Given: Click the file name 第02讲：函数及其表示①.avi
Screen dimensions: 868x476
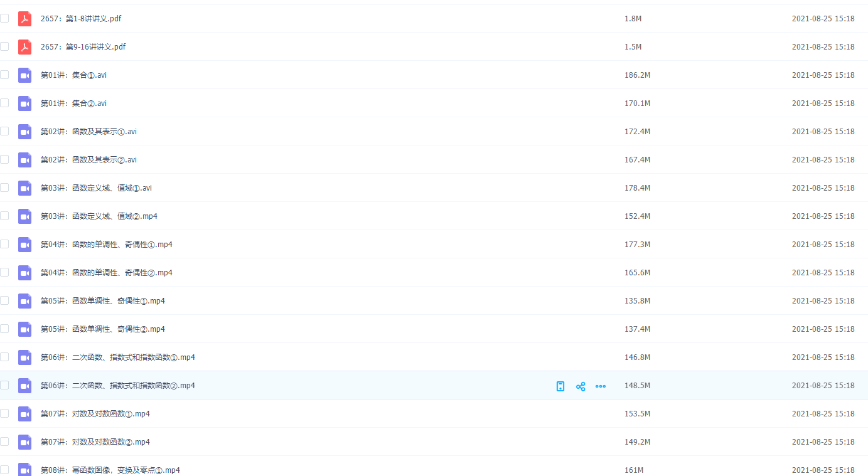Looking at the screenshot, I should [x=88, y=132].
